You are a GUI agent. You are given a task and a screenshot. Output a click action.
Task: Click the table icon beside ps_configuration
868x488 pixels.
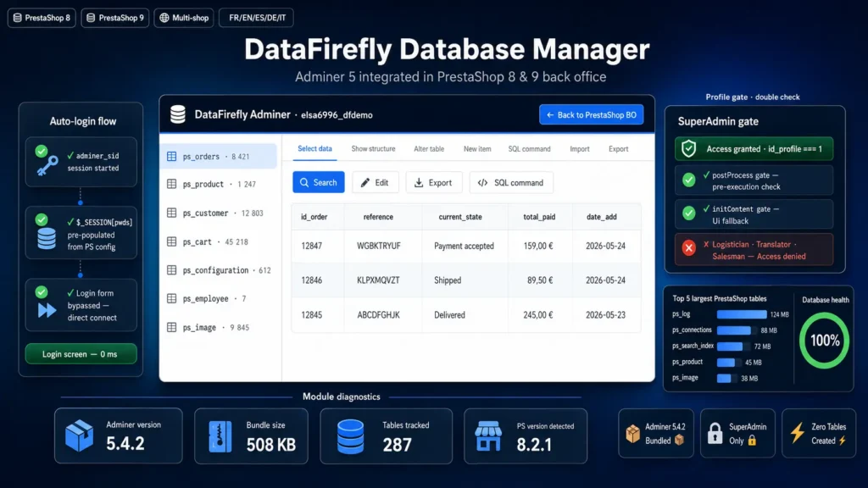171,270
